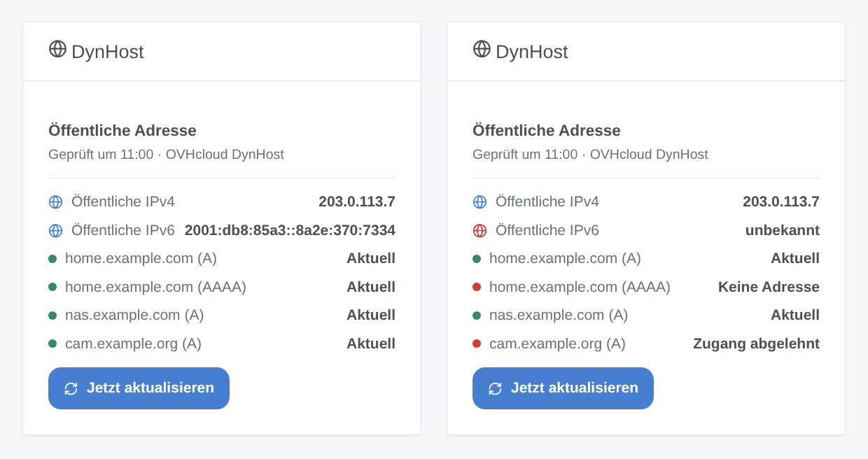The width and height of the screenshot is (868, 459).
Task: Click 'home.example.com (A)' in right card
Action: coord(565,259)
